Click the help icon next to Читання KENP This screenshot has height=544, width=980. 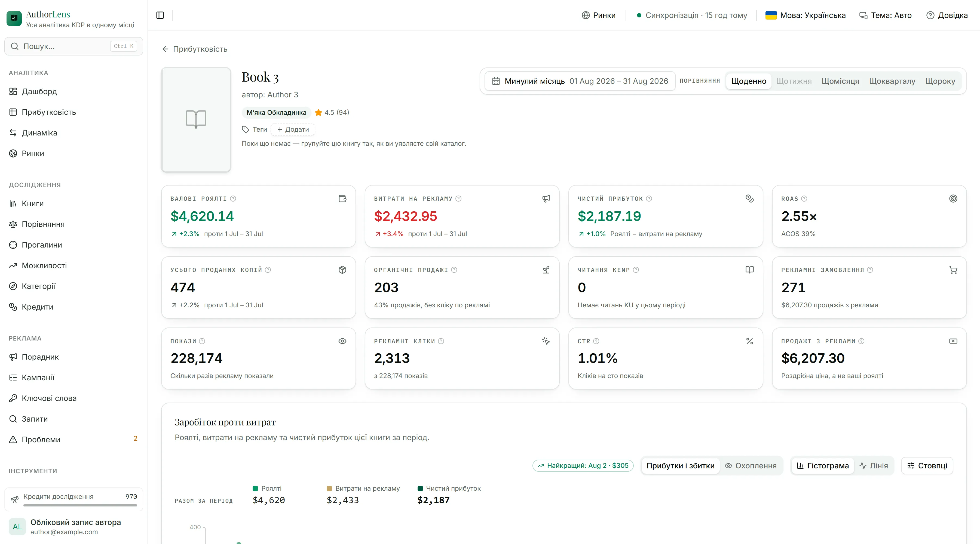636,270
